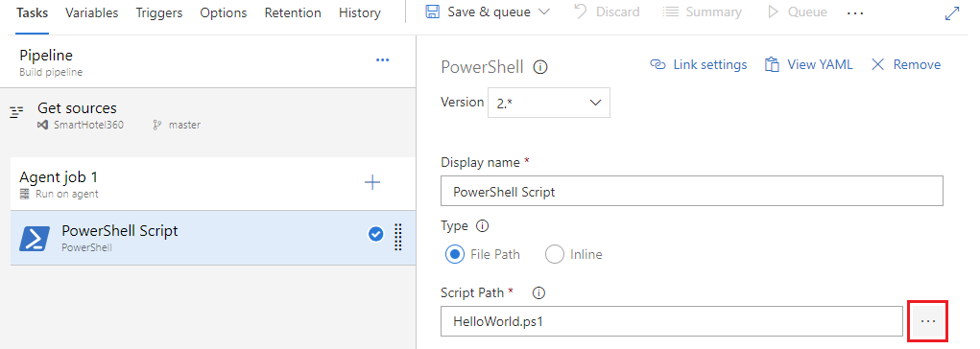Grab the PowerShell Script drag handle
This screenshot has height=349, width=980.
click(398, 238)
